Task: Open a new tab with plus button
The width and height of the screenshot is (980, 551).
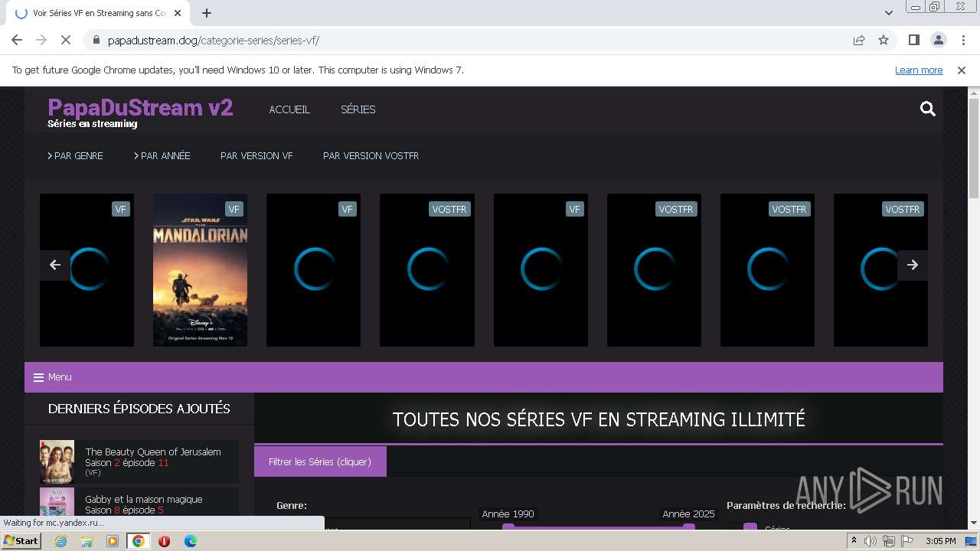Action: click(x=207, y=13)
